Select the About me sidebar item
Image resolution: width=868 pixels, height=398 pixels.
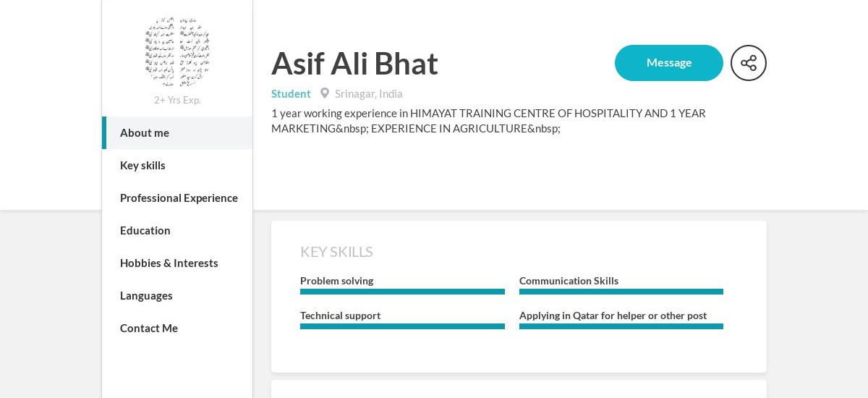coord(177,132)
